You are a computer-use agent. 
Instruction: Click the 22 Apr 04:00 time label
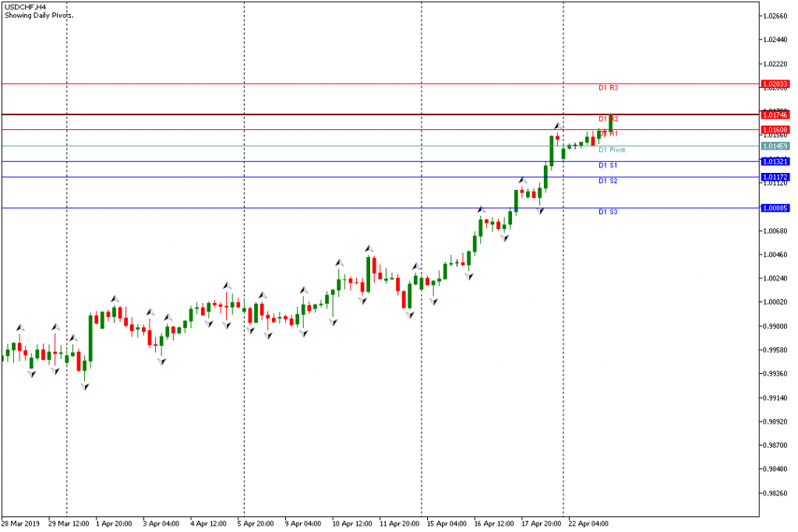coord(588,524)
